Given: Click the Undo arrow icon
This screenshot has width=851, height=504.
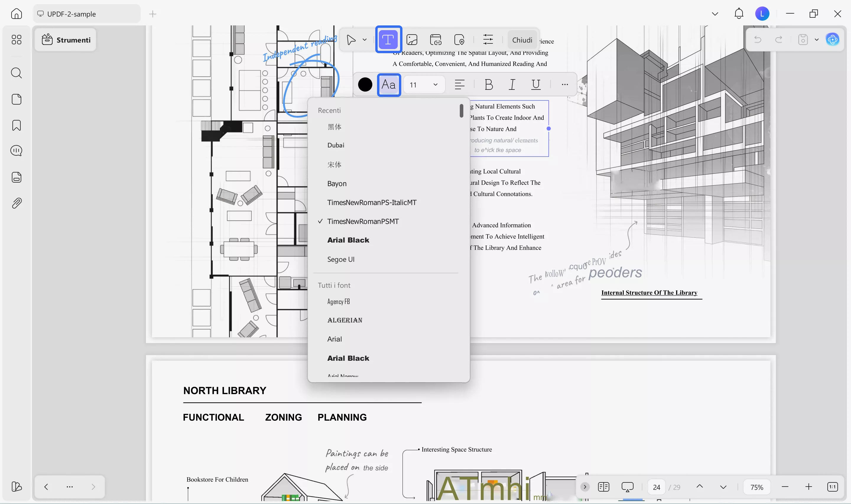Looking at the screenshot, I should click(x=758, y=39).
